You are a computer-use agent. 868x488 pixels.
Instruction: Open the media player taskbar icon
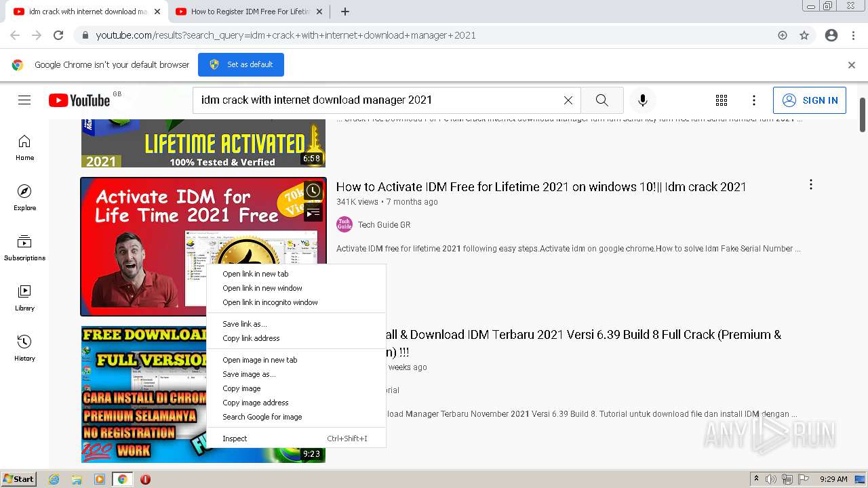click(x=100, y=479)
